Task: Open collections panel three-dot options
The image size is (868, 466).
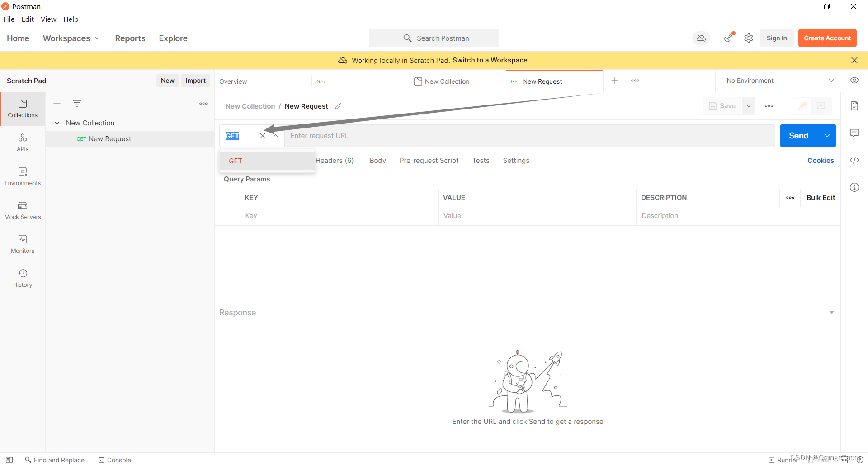Action: [203, 104]
